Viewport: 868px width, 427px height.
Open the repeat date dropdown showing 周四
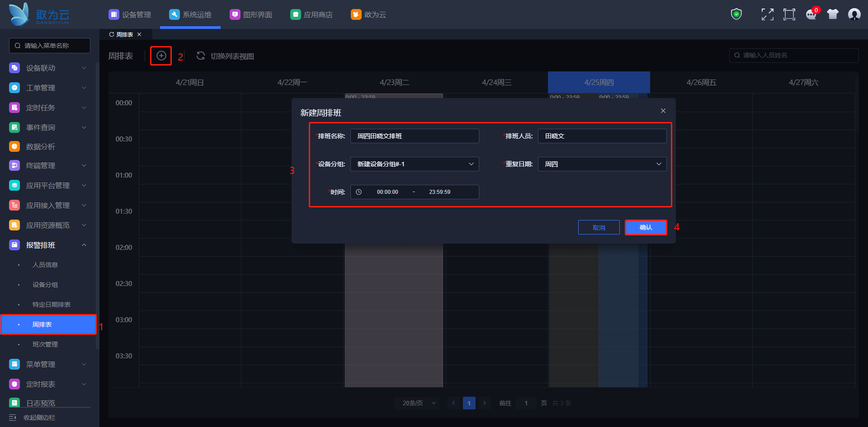(x=602, y=164)
